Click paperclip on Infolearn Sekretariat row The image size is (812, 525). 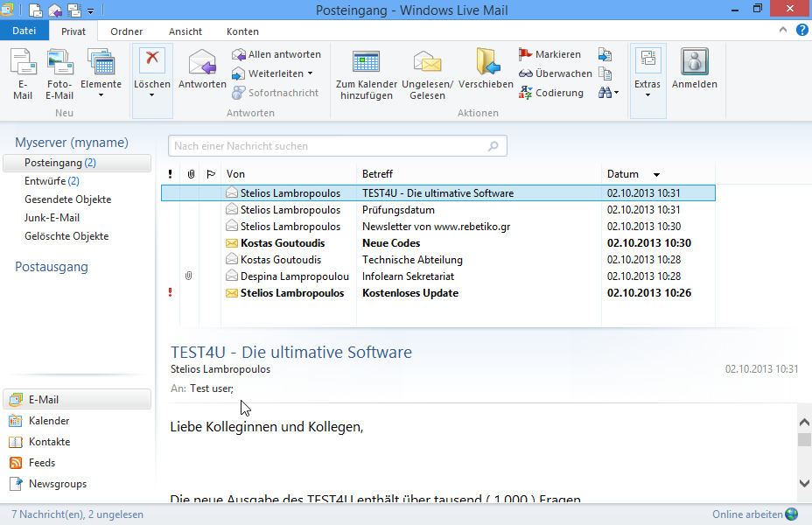(x=189, y=276)
